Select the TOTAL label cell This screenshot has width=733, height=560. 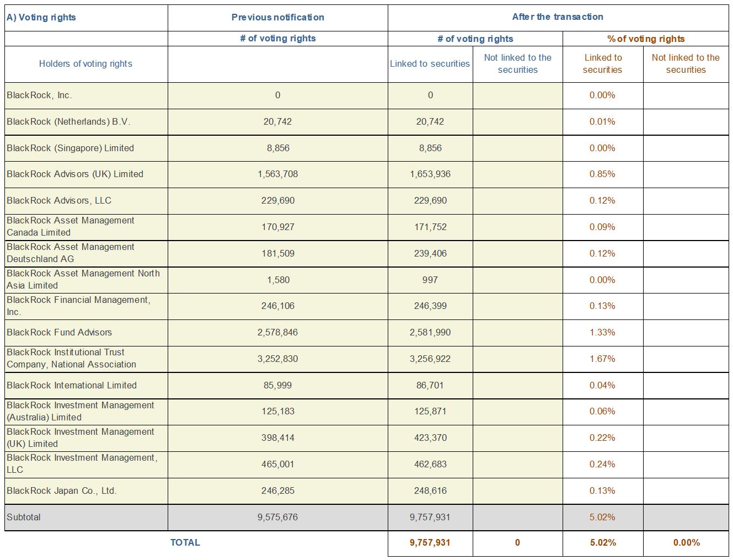click(185, 543)
